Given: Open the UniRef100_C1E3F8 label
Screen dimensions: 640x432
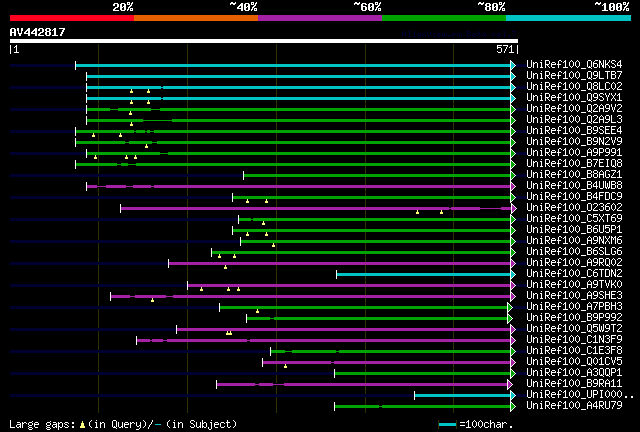Looking at the screenshot, I should [x=574, y=351].
